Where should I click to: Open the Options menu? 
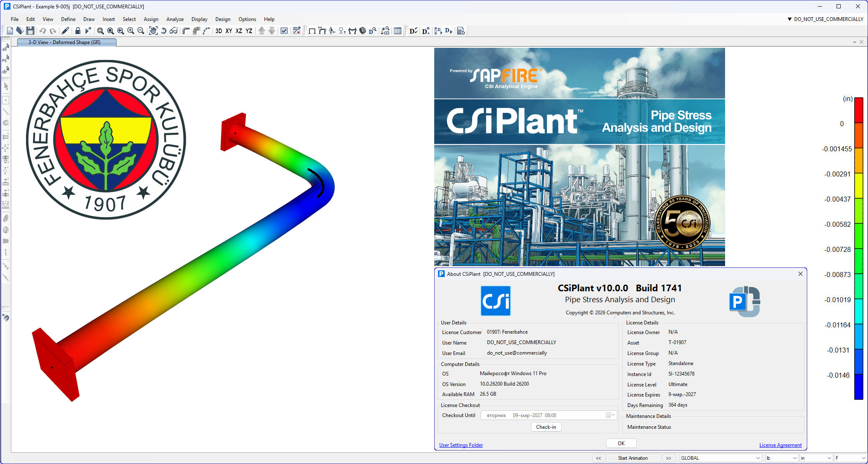pyautogui.click(x=247, y=19)
